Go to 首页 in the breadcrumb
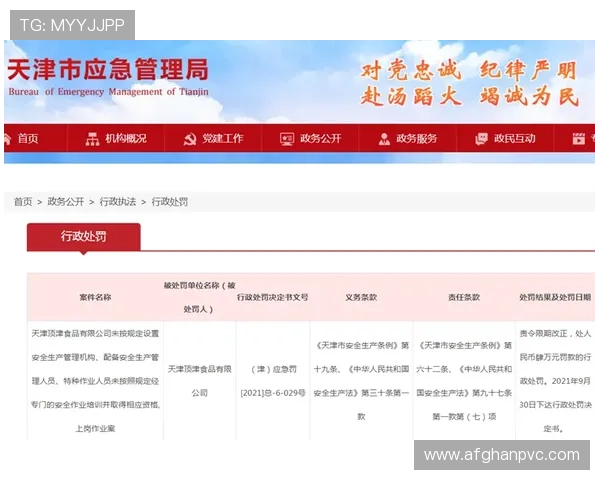 click(23, 202)
